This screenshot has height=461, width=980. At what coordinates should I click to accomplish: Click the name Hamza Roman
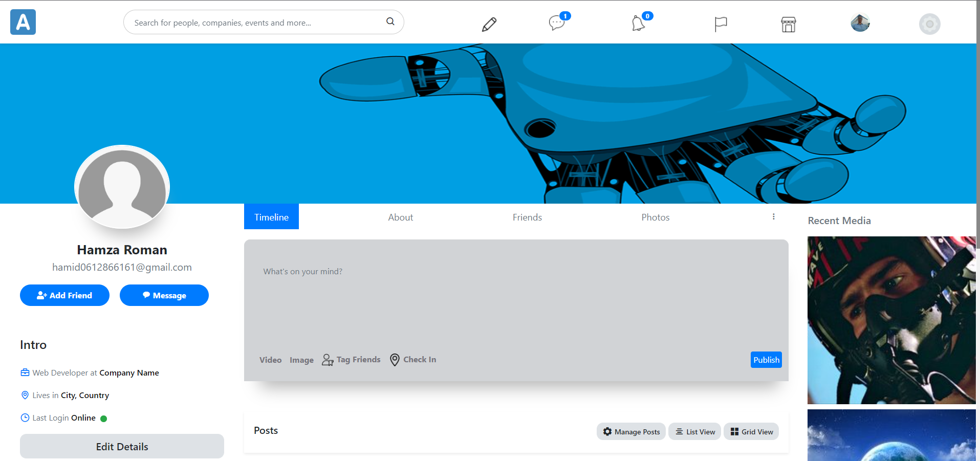click(122, 250)
